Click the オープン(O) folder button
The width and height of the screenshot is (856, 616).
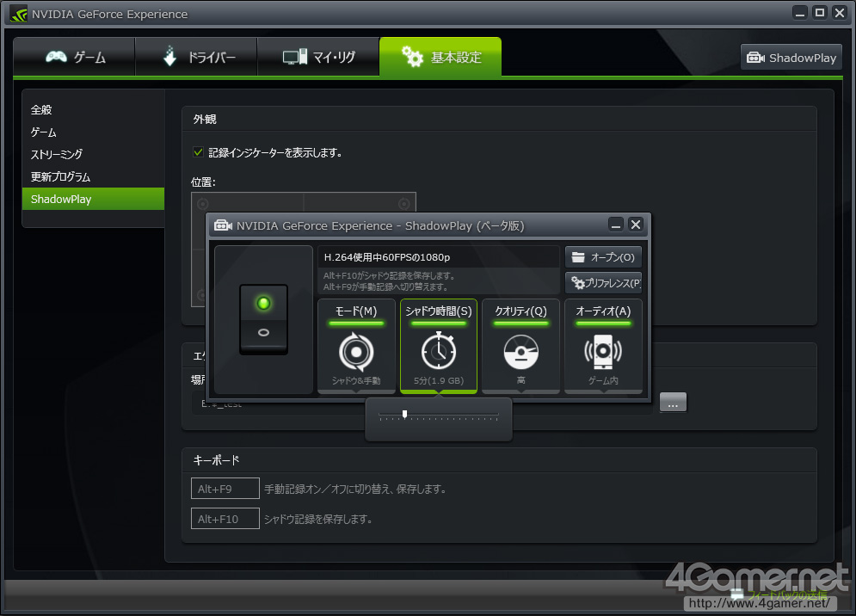click(603, 257)
